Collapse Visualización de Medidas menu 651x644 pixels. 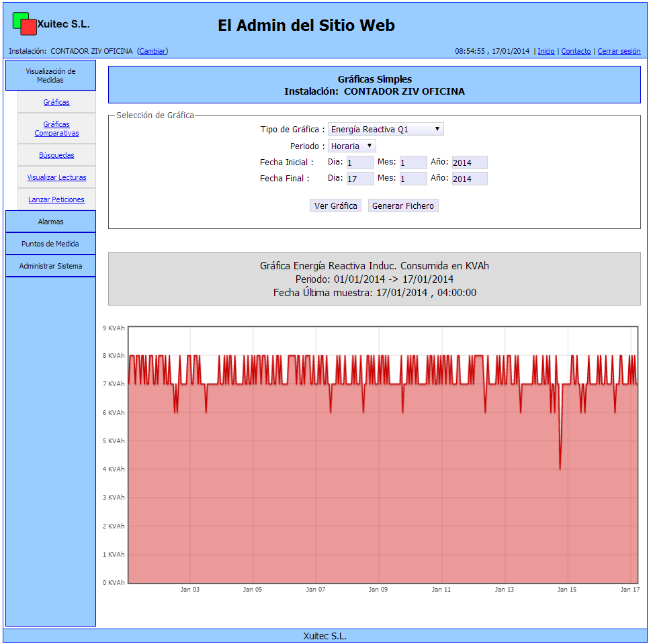click(50, 75)
